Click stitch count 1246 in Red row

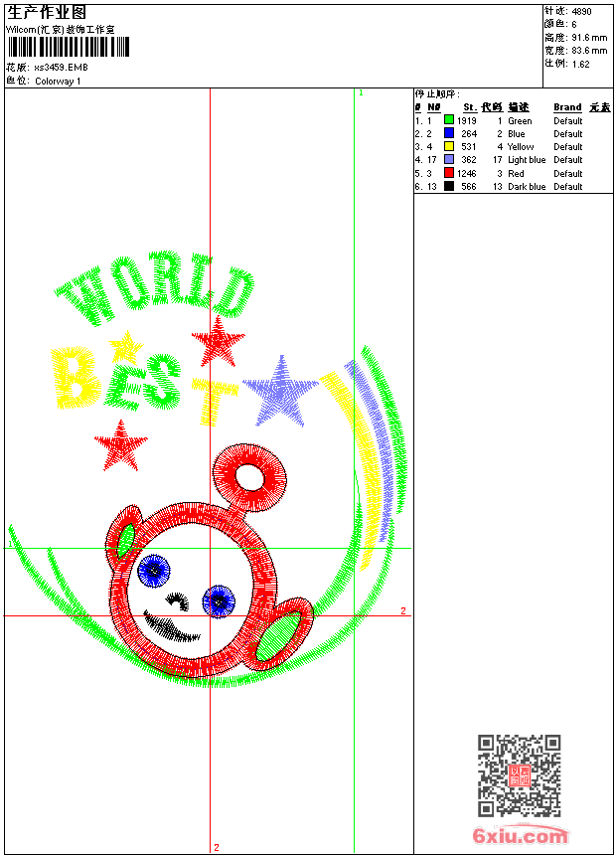[467, 173]
